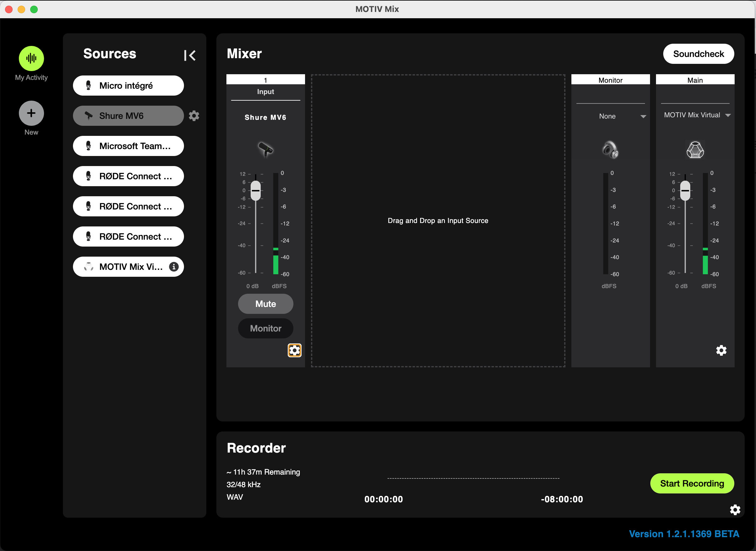Viewport: 756px width, 551px height.
Task: Click the Monitor headphones icon
Action: (610, 149)
